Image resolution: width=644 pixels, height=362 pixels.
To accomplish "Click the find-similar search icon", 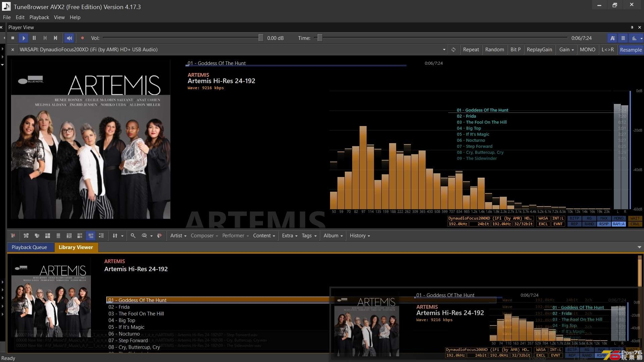I will coord(144,236).
